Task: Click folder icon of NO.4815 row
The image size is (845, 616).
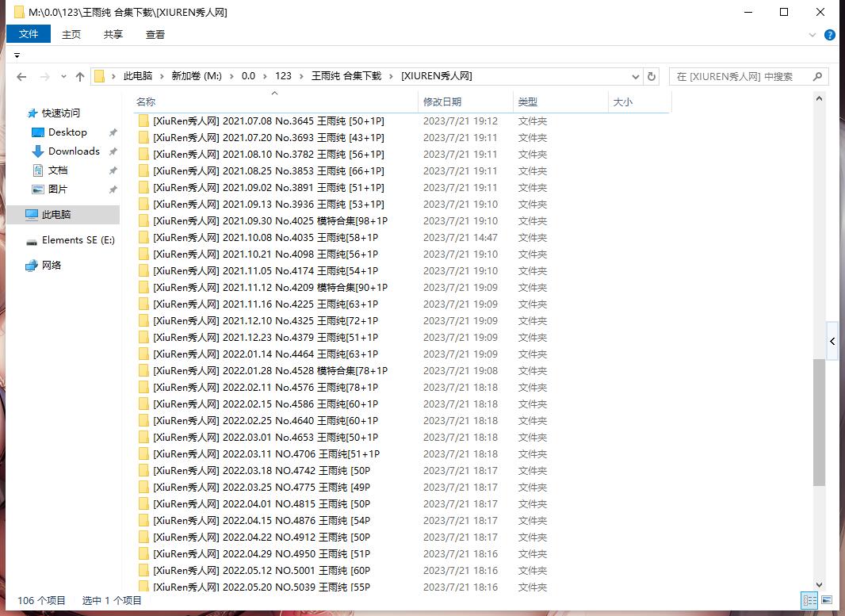Action: [143, 504]
